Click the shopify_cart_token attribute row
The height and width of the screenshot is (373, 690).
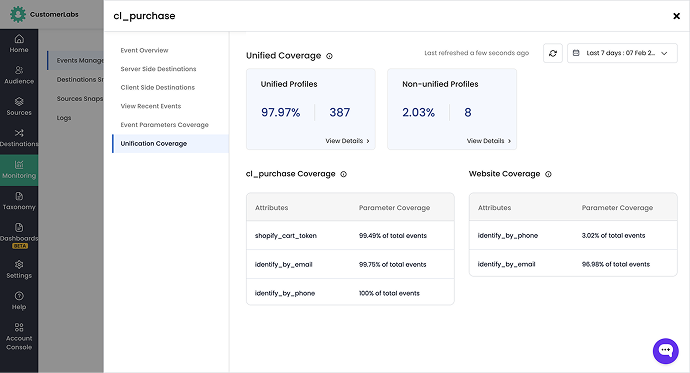pos(350,236)
